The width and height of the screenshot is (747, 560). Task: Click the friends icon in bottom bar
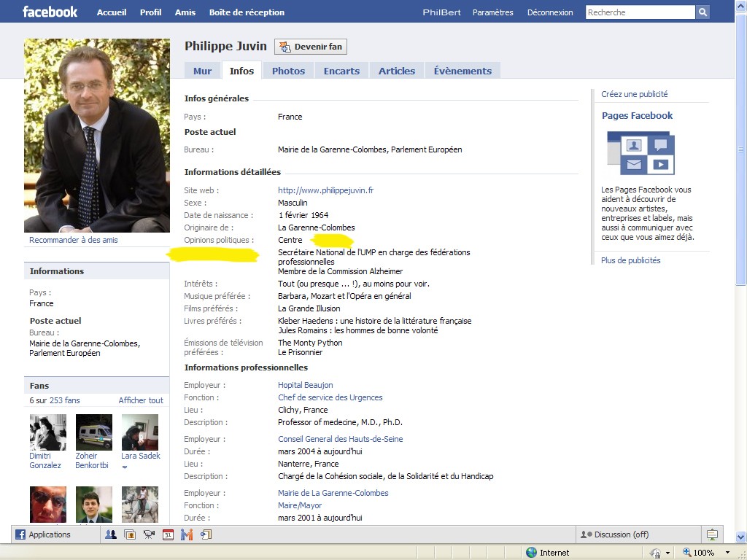[111, 534]
